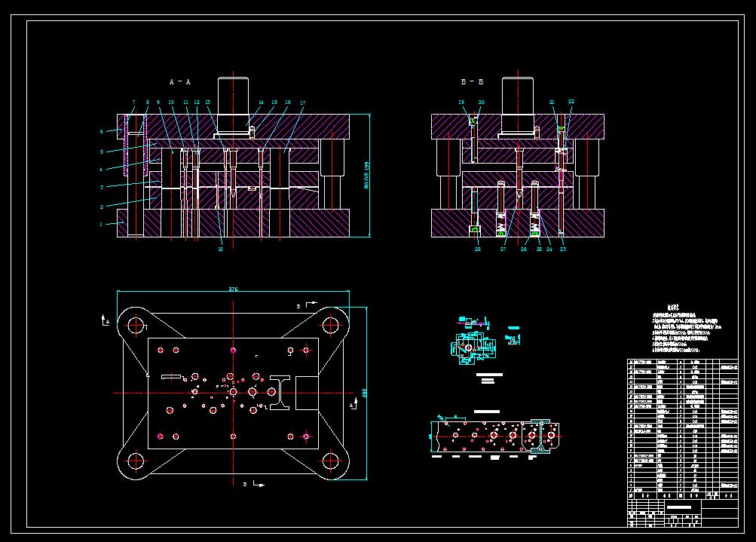Viewport: 756px width, 542px height.
Task: Pick part callout number 22 in section B-B
Action: [x=571, y=102]
